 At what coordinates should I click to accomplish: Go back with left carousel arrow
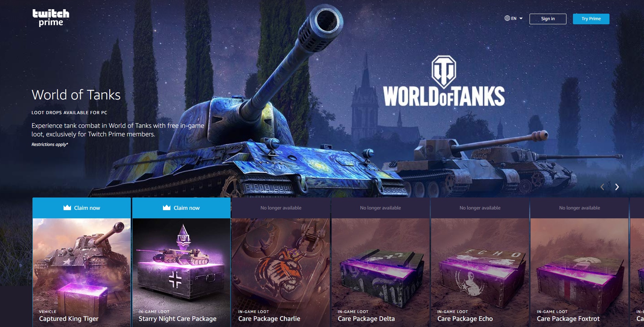pos(602,187)
